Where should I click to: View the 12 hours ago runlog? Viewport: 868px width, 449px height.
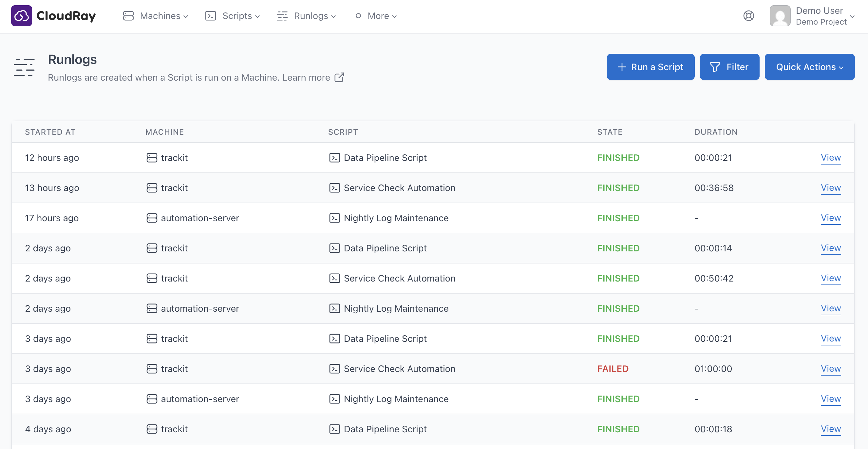831,157
